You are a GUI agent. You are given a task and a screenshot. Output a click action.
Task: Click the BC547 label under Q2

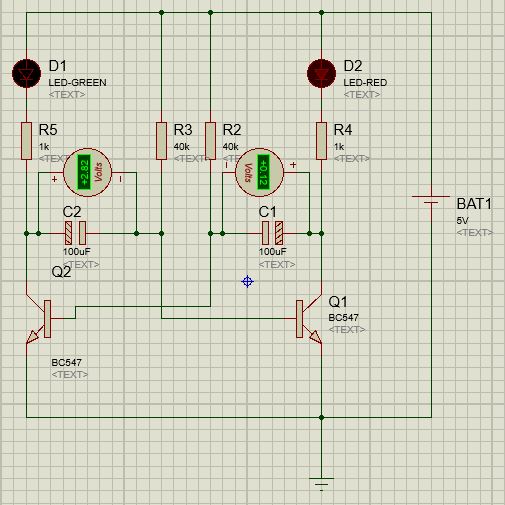[x=67, y=362]
